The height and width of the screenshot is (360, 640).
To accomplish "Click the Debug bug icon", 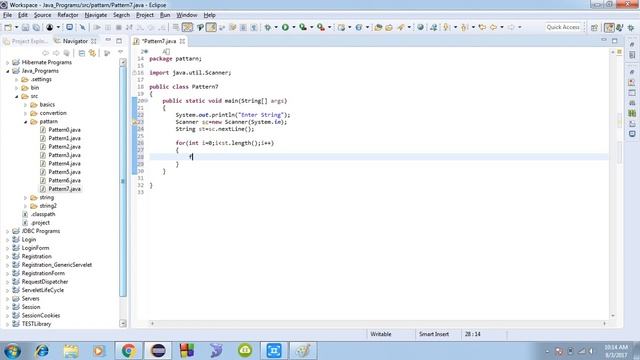I will (267, 27).
